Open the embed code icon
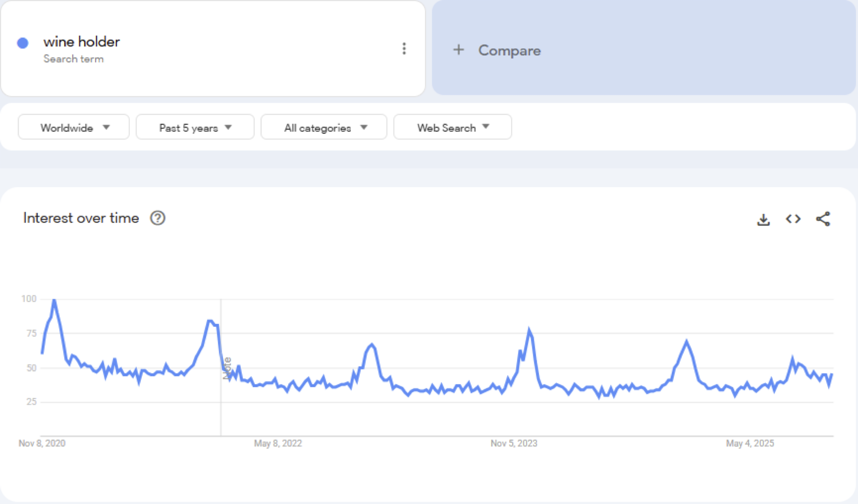Viewport: 858px width, 504px height. point(793,219)
